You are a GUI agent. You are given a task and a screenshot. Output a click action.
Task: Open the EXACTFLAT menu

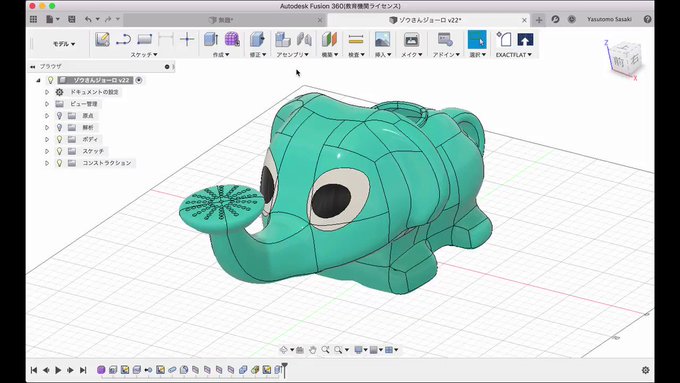pos(513,55)
